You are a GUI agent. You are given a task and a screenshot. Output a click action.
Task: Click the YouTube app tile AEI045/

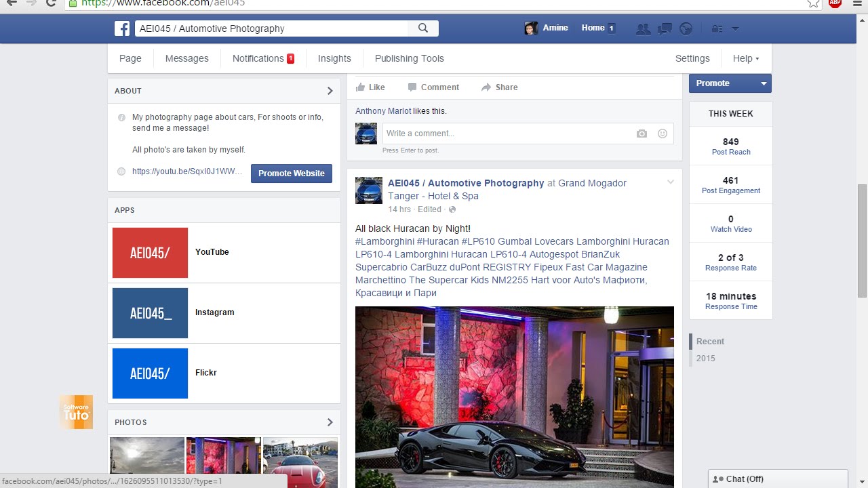(x=150, y=253)
